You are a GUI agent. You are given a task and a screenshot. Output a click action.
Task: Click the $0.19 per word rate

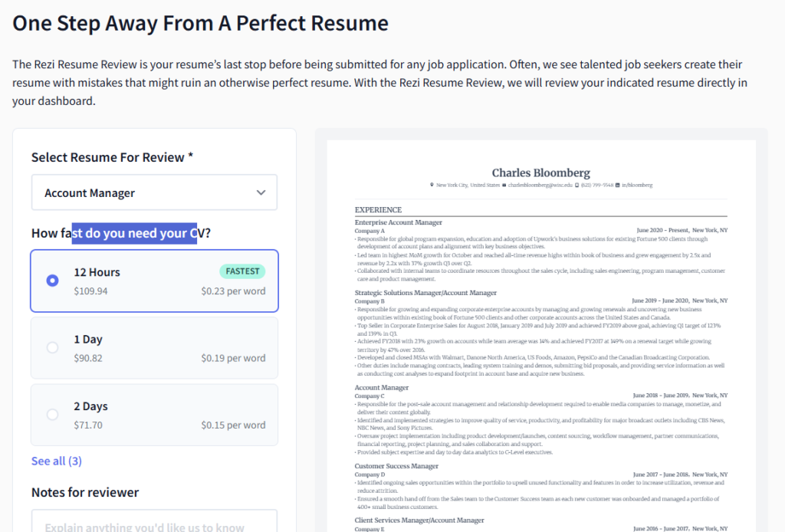click(233, 358)
